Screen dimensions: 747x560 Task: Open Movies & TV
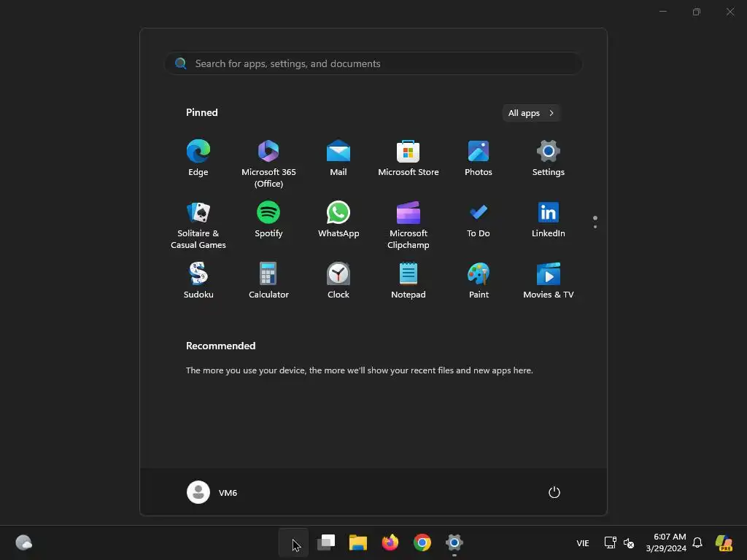click(549, 281)
